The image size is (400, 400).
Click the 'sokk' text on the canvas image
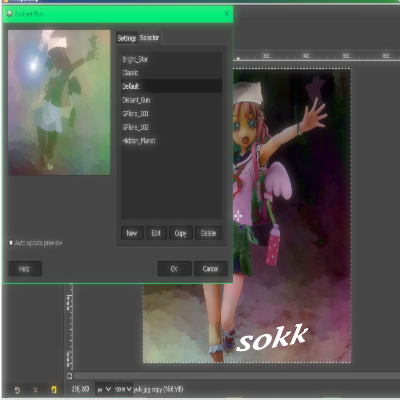272,339
